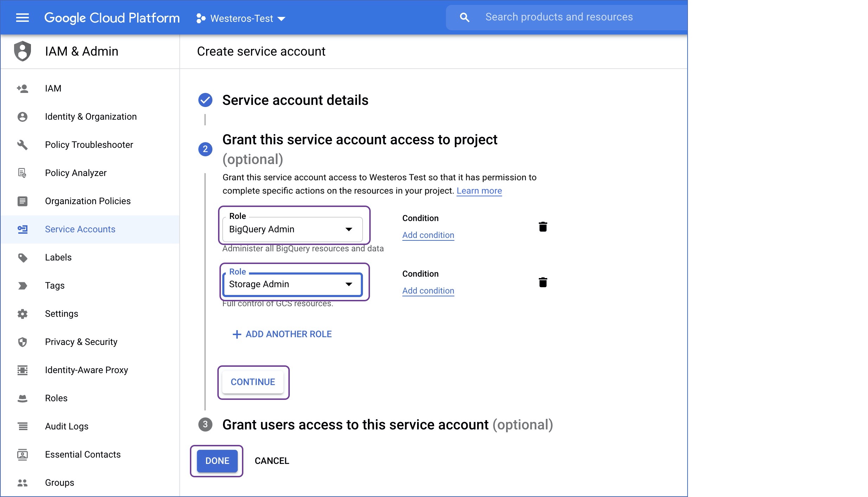The height and width of the screenshot is (497, 868).
Task: Click the Labels tag icon
Action: 22,257
